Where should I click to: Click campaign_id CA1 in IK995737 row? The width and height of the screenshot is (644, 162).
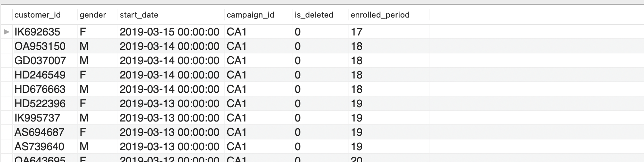pyautogui.click(x=259, y=118)
